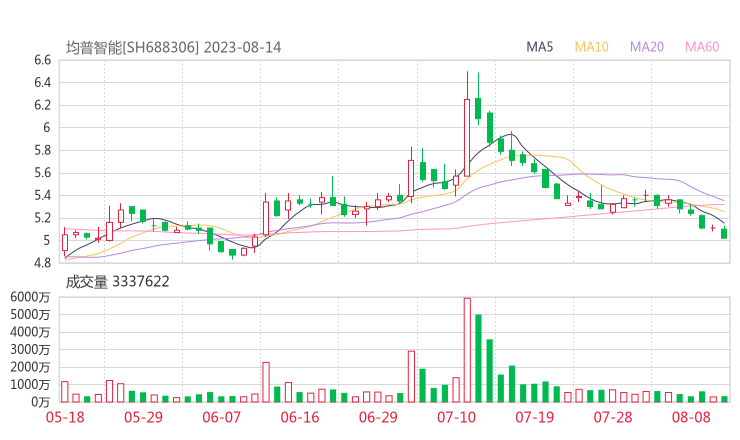
Task: Click the 5.6 price axis label
Action: [42, 173]
